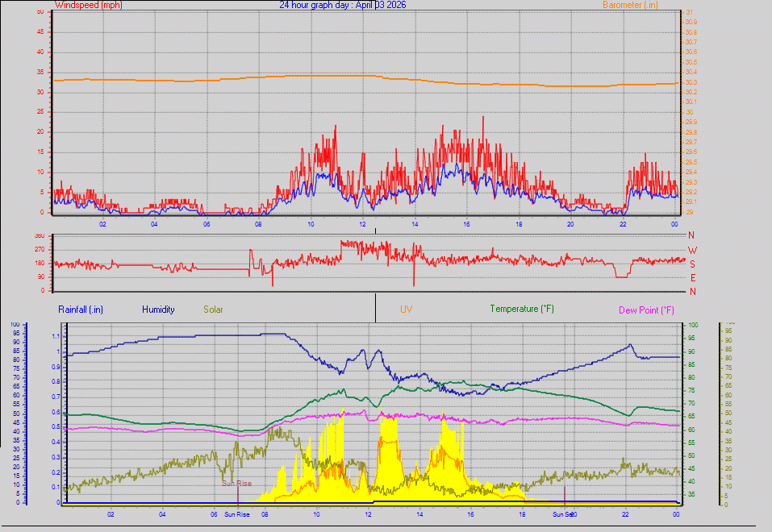Click the Rainfall (.in) legend label
The width and height of the screenshot is (772, 532).
click(81, 309)
